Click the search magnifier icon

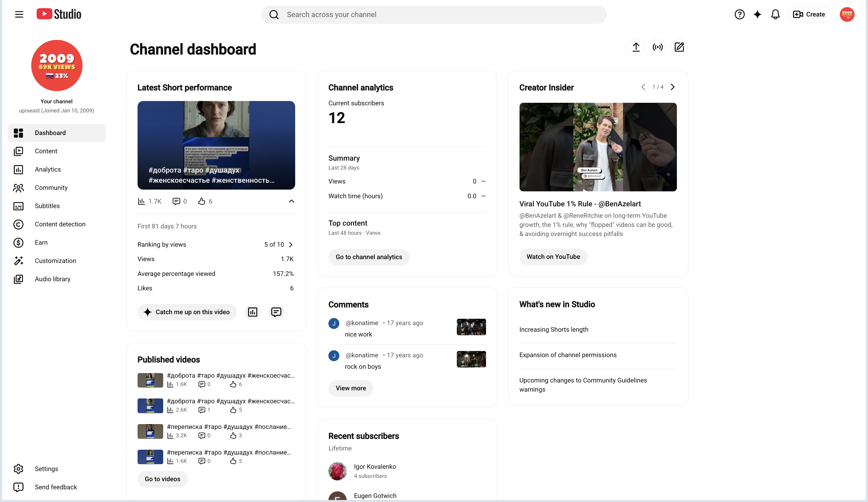[274, 14]
